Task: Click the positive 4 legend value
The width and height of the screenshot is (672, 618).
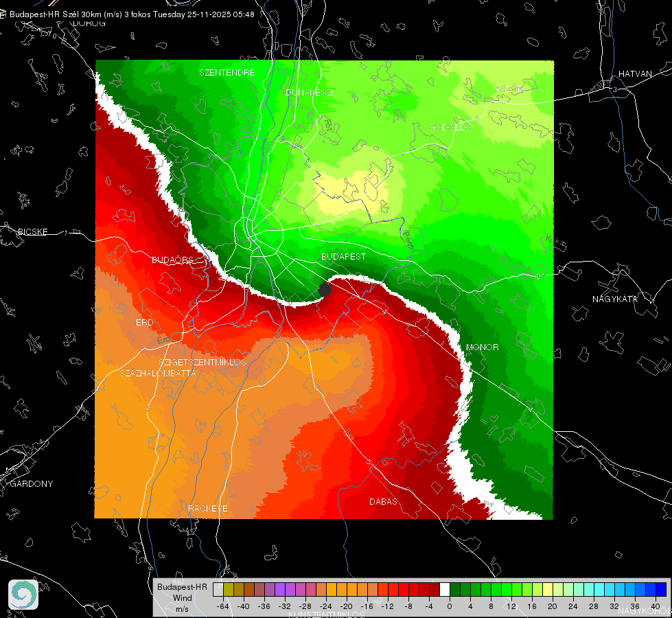Action: pos(470,606)
